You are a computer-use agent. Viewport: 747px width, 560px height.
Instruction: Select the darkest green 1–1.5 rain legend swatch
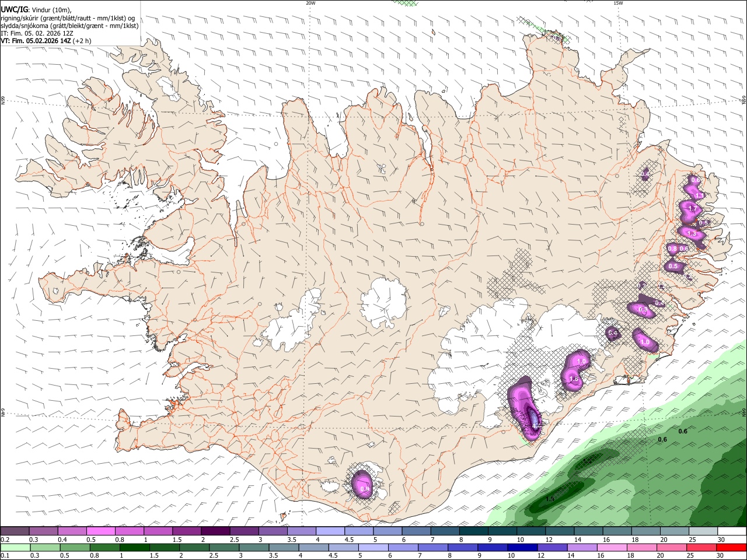pos(135,547)
